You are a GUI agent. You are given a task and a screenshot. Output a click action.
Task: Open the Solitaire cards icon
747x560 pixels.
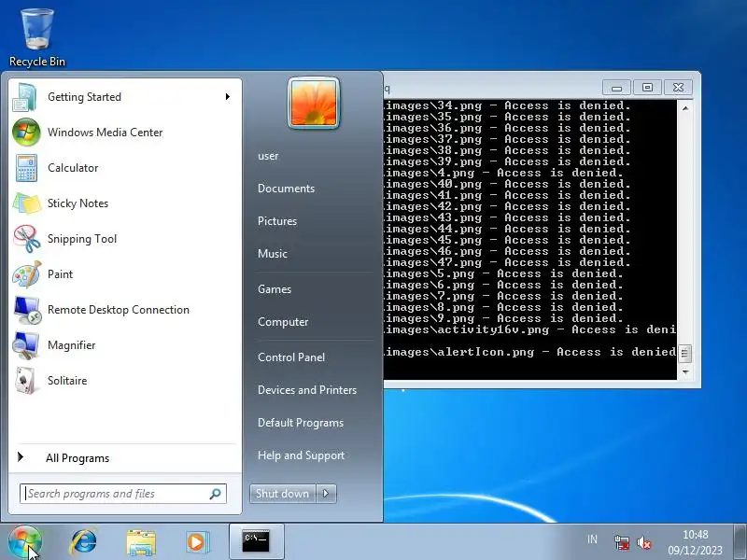tap(26, 381)
